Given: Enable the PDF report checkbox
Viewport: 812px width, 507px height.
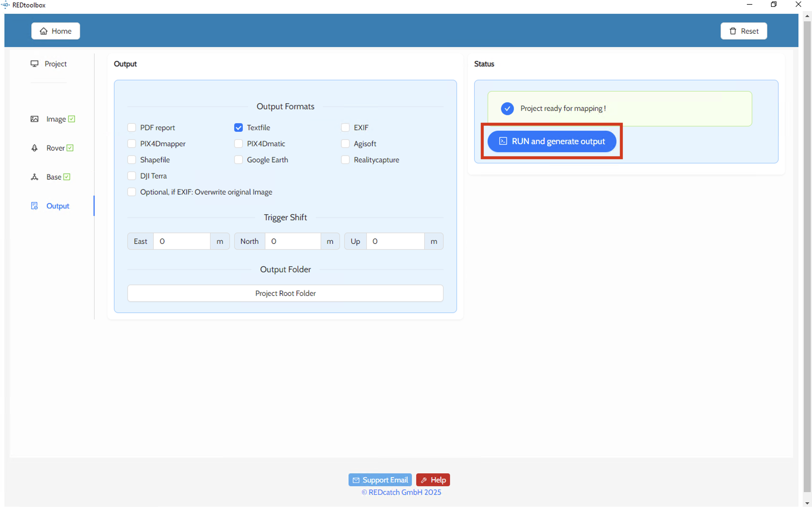Looking at the screenshot, I should 132,128.
